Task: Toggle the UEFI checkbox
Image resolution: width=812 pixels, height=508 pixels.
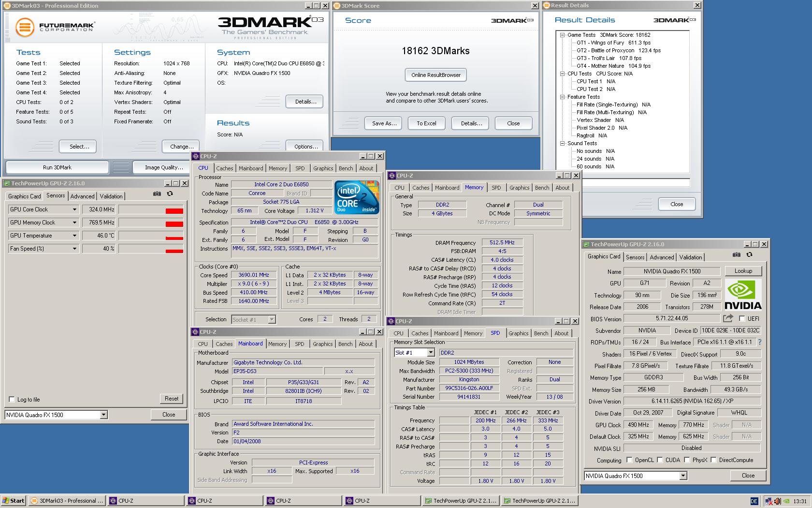Action: click(742, 318)
